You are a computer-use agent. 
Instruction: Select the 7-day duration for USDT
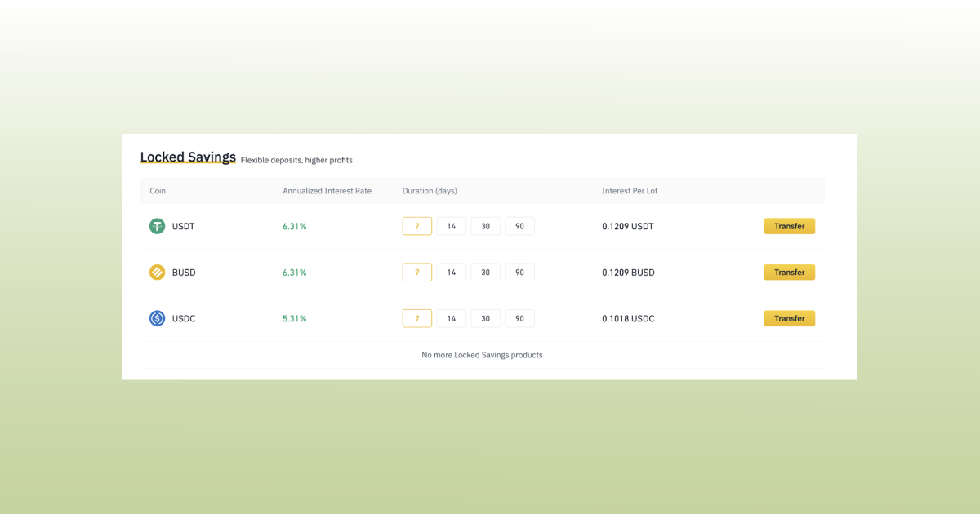coord(416,226)
